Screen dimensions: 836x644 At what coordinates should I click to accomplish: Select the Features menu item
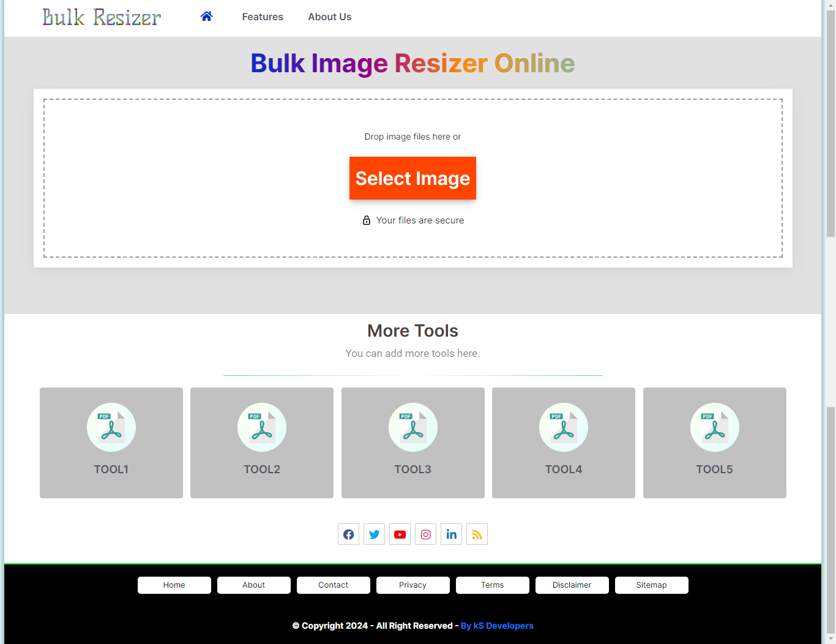tap(262, 17)
